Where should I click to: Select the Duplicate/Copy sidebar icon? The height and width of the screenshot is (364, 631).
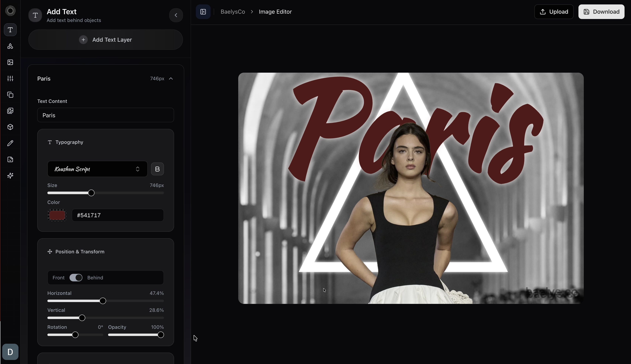tap(10, 95)
